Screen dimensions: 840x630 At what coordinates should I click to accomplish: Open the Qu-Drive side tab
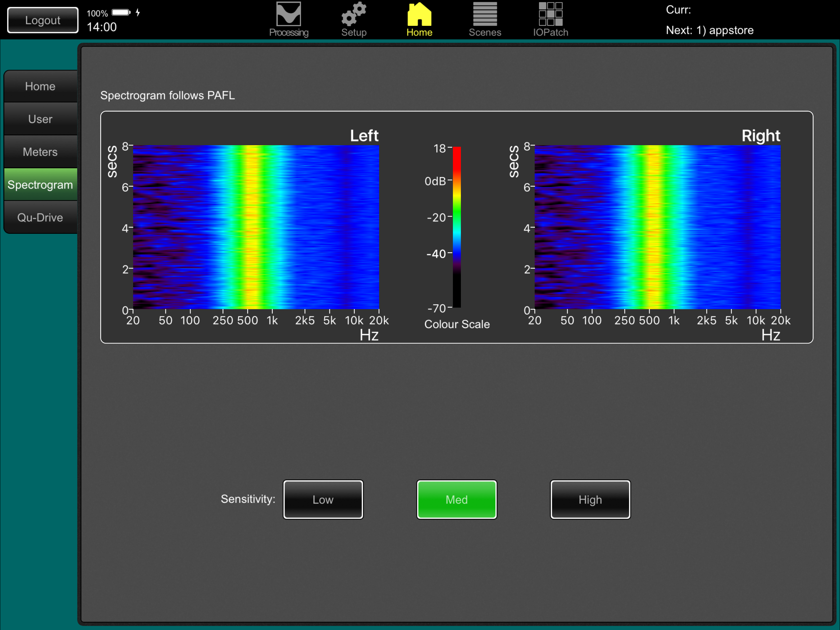[40, 217]
